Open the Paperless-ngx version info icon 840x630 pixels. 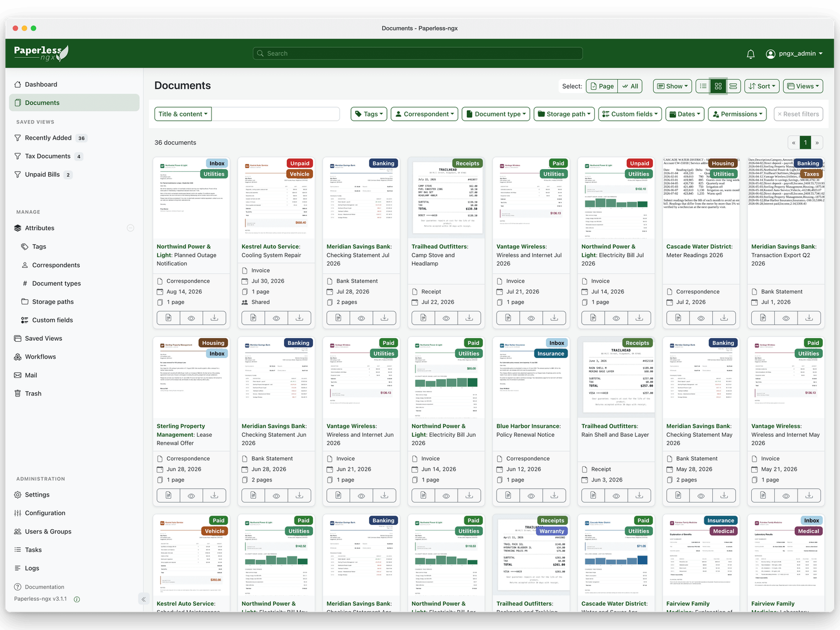pos(77,599)
